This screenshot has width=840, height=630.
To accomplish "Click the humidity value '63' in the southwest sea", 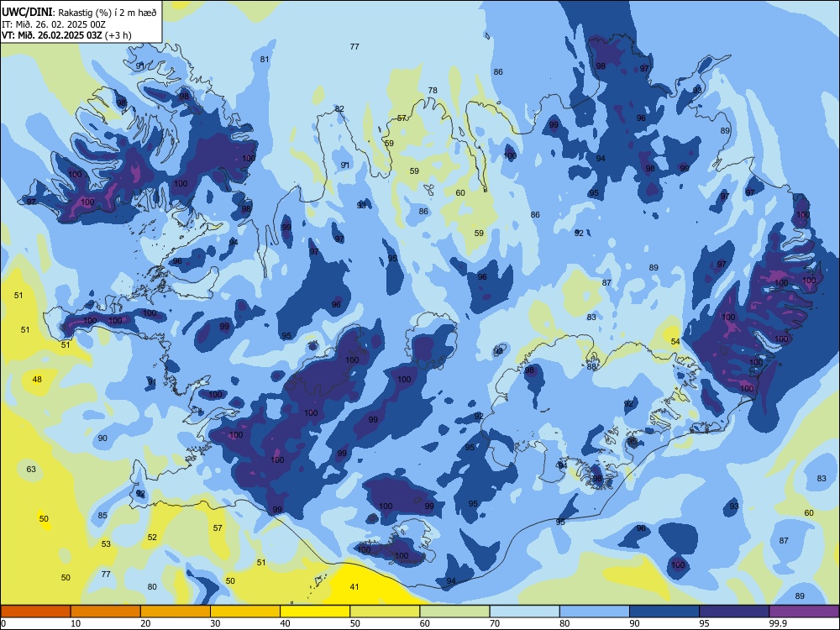I will pyautogui.click(x=31, y=470).
